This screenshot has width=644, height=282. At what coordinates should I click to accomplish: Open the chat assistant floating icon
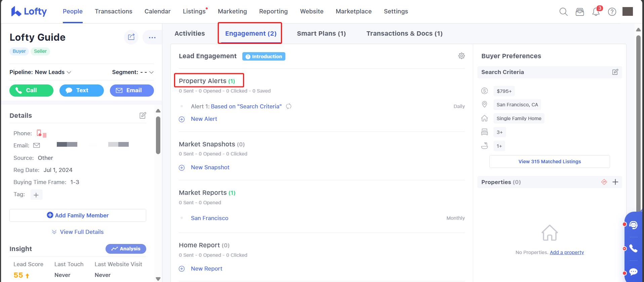[x=633, y=225]
